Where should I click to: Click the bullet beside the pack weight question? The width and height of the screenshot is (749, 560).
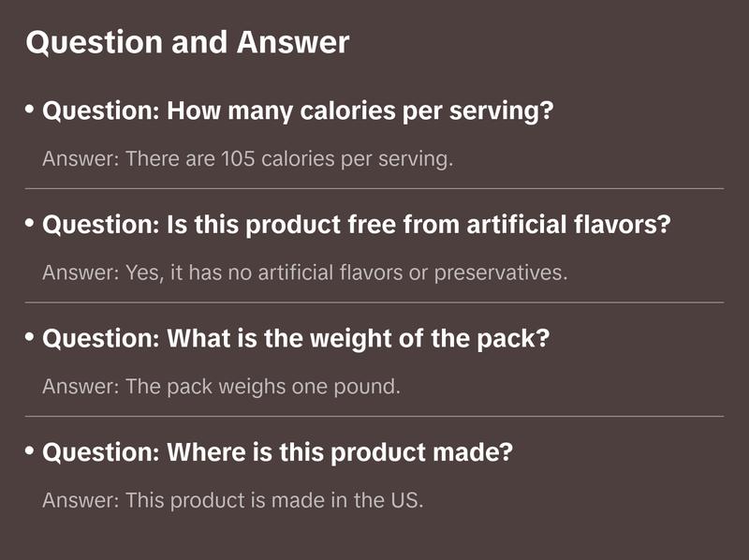30,337
